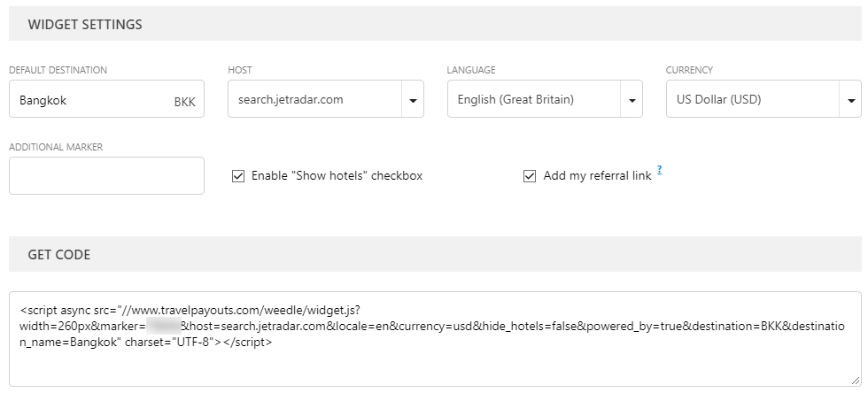
Task: Uncheck the Add my referral link checkbox
Action: 530,176
